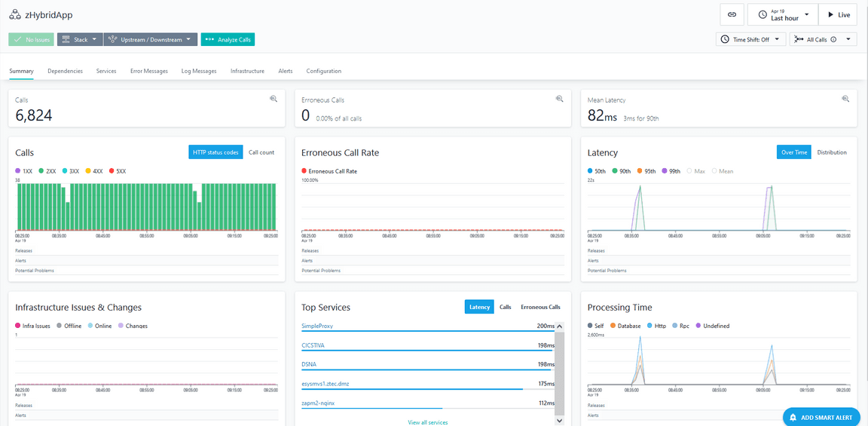Screen dimensions: 868x426
Task: Switch to the Dependencies tab
Action: 65,71
